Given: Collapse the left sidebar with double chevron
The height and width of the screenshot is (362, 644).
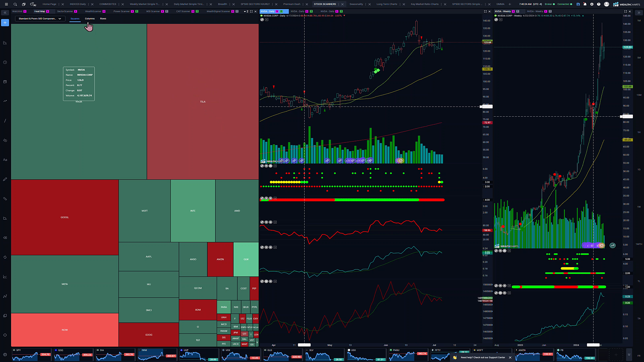Looking at the screenshot, I should click(x=5, y=13).
